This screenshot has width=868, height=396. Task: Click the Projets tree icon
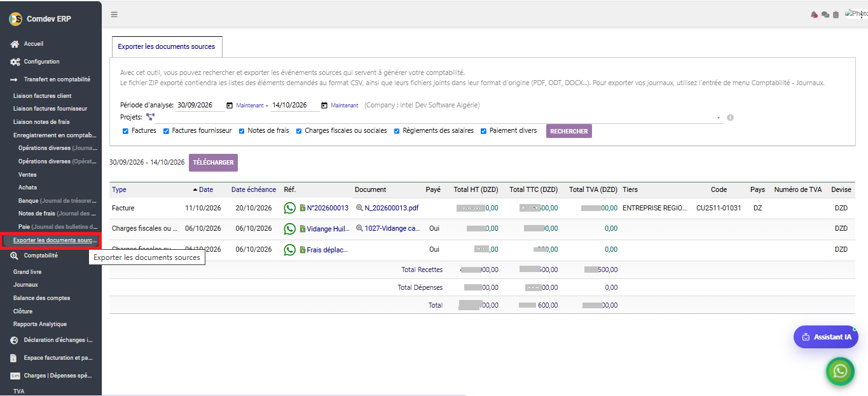(150, 117)
